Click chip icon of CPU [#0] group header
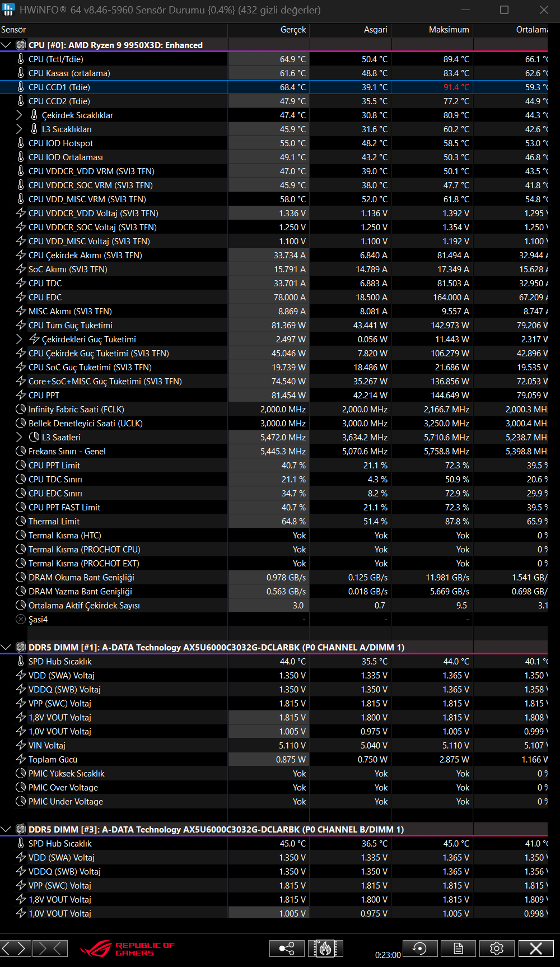 click(21, 45)
